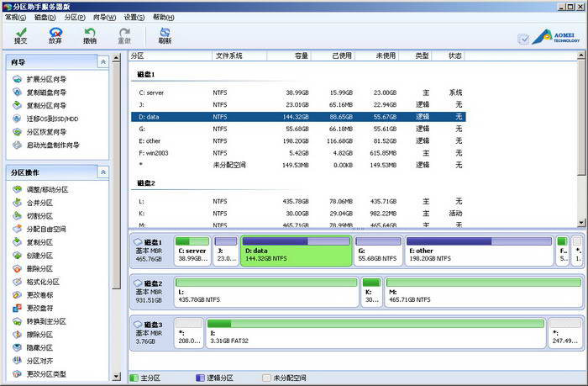
Task: Click the 提交 (Apply) toolbar icon
Action: [x=21, y=34]
